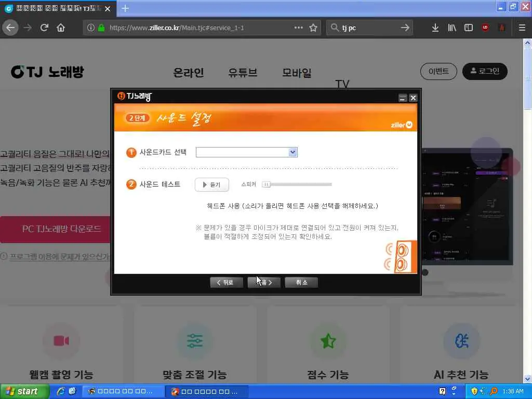The image size is (532, 399).
Task: Open the 온라인 menu item
Action: 188,73
